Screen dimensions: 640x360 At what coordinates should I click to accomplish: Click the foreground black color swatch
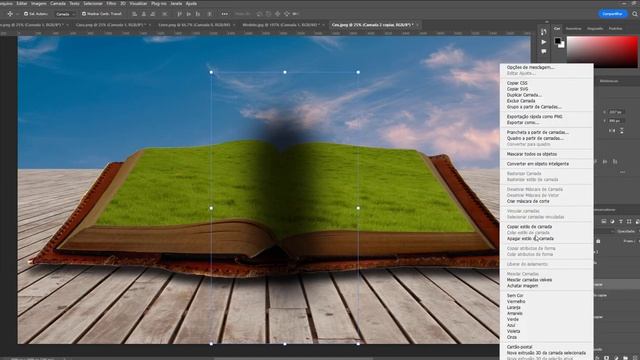[558, 41]
